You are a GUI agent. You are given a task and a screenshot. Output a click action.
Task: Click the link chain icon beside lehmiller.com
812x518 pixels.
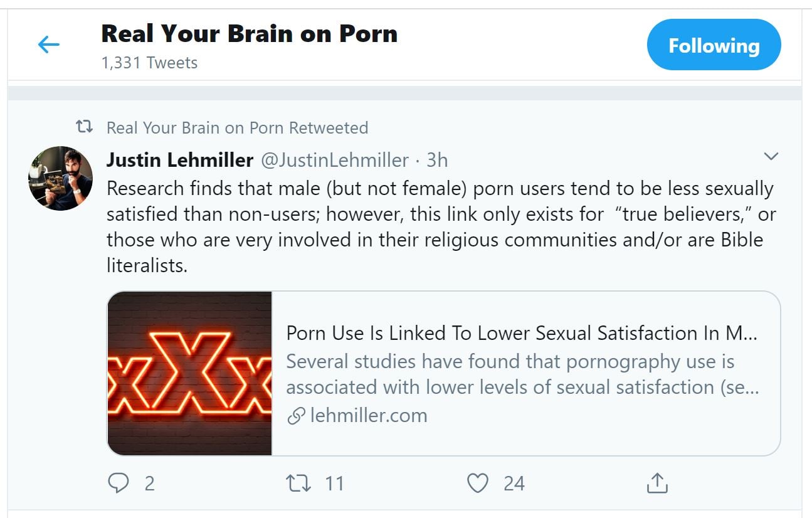point(296,416)
